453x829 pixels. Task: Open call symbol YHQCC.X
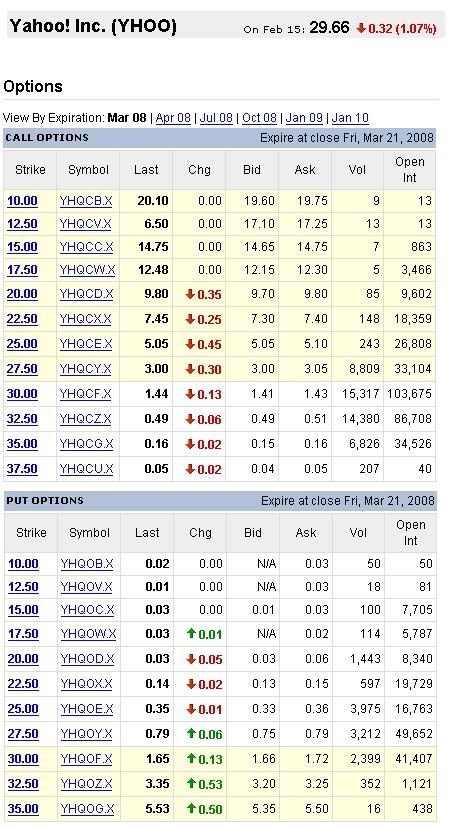coord(86,247)
